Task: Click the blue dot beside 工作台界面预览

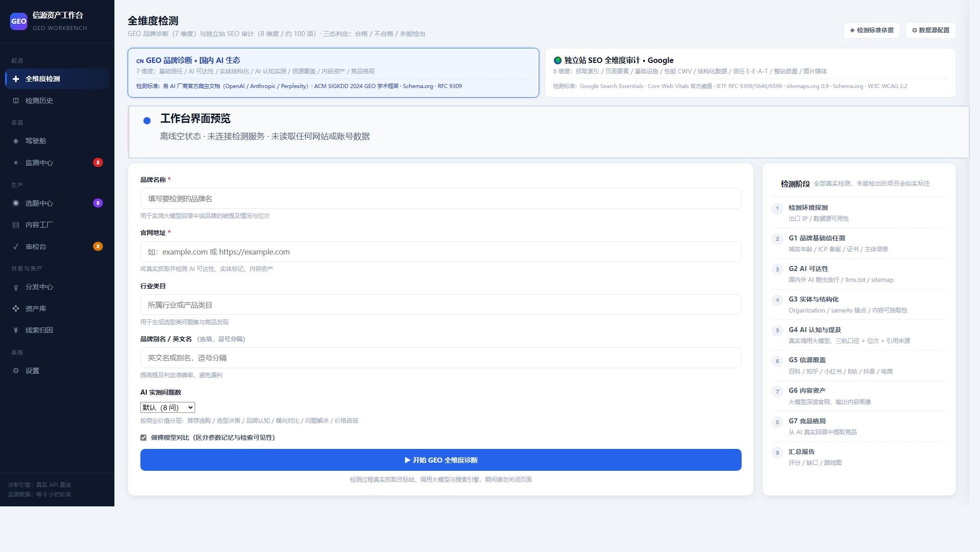Action: click(x=147, y=121)
